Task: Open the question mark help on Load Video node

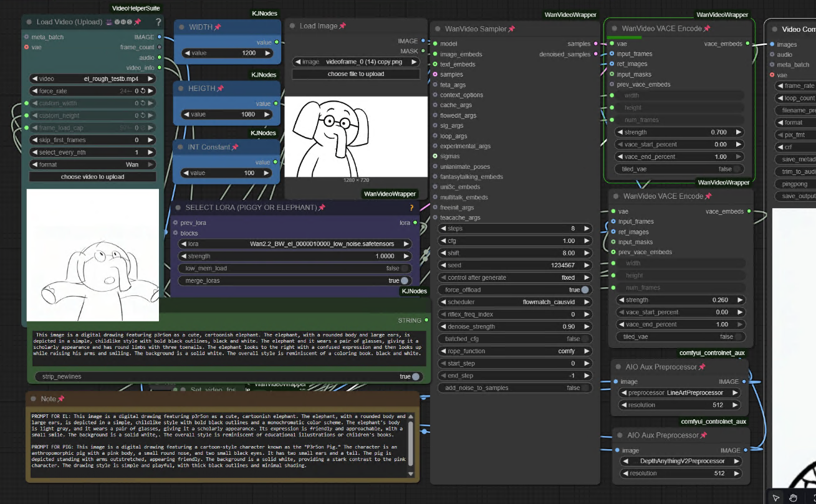Action: (x=158, y=22)
